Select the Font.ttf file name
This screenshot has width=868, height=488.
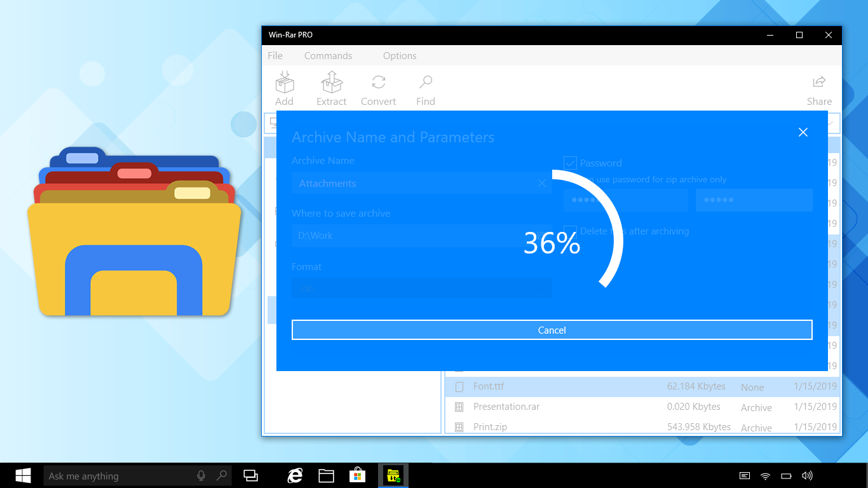(x=489, y=386)
